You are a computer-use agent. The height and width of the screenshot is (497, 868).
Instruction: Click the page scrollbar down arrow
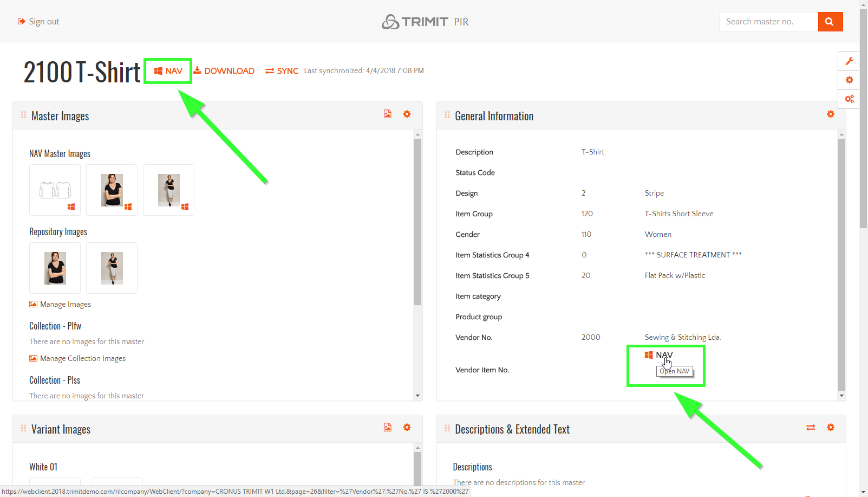click(864, 493)
